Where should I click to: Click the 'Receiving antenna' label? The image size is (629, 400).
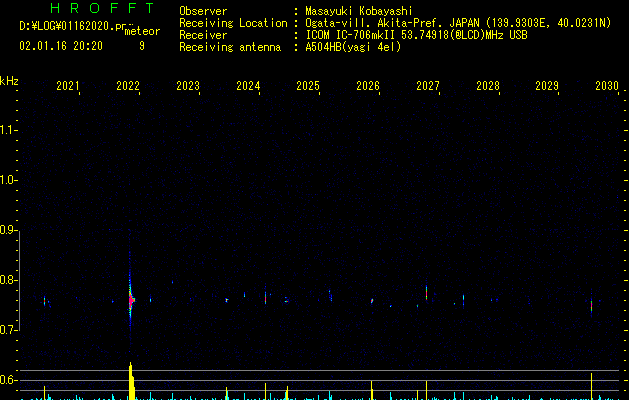230,47
